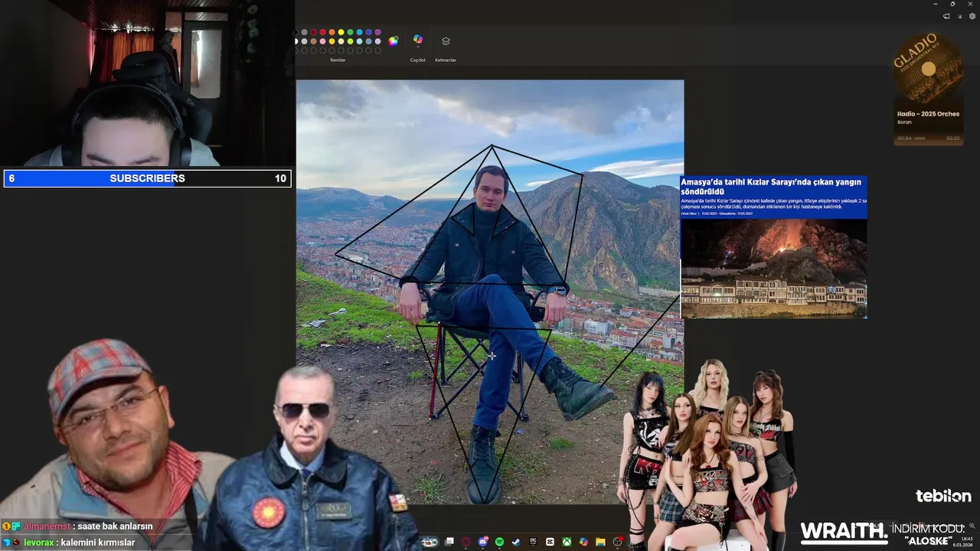980x551 pixels.
Task: Open File Explorer from the taskbar
Action: click(600, 542)
